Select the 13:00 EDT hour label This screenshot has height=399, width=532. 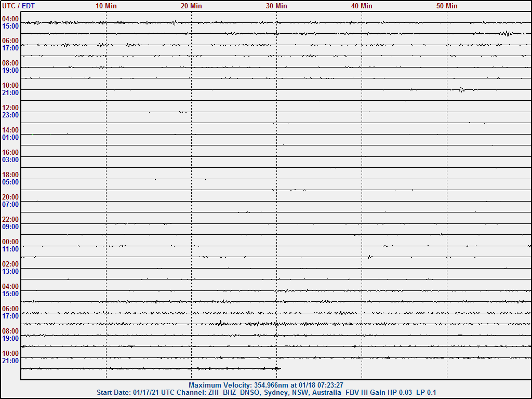10,272
